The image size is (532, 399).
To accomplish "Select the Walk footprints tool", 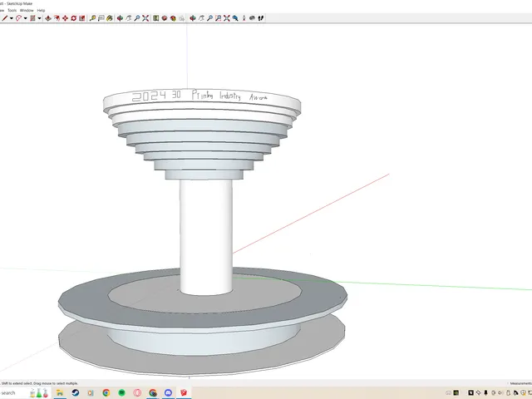I will pos(260,18).
